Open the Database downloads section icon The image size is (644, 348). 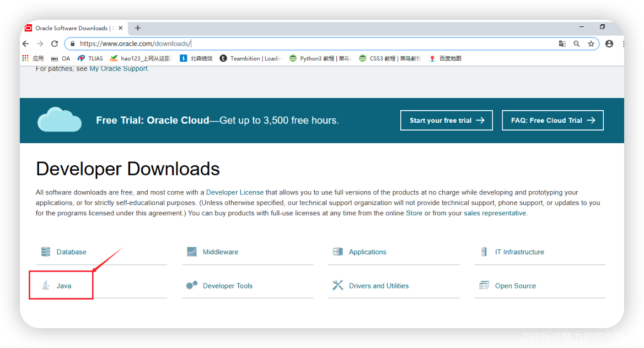click(x=46, y=252)
